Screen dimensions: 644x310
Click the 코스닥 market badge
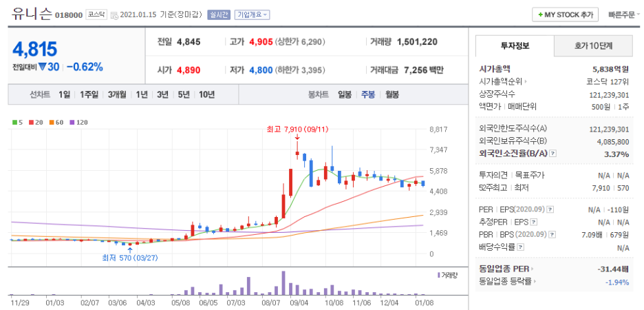(x=96, y=14)
